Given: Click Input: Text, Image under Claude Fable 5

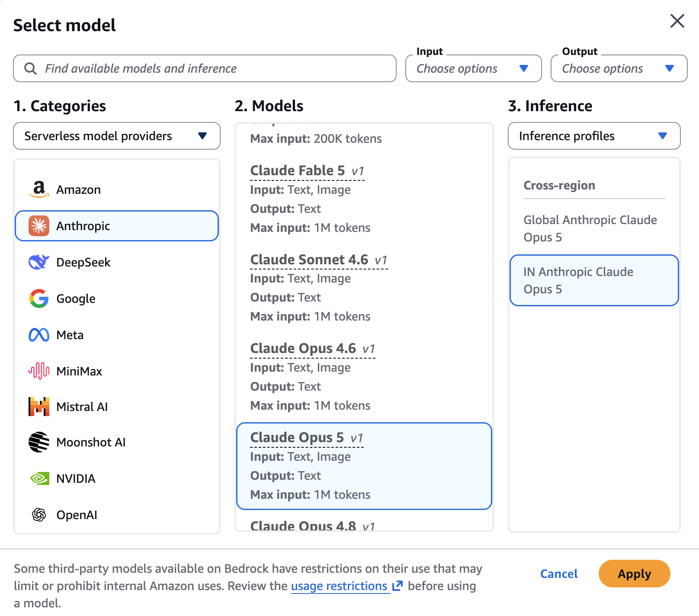Looking at the screenshot, I should (x=301, y=189).
